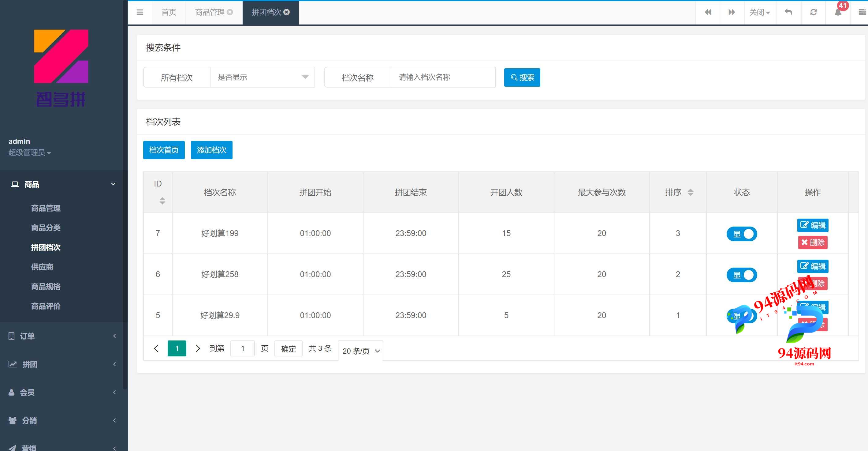Sort table by ID column arrows
868x451 pixels.
162,201
